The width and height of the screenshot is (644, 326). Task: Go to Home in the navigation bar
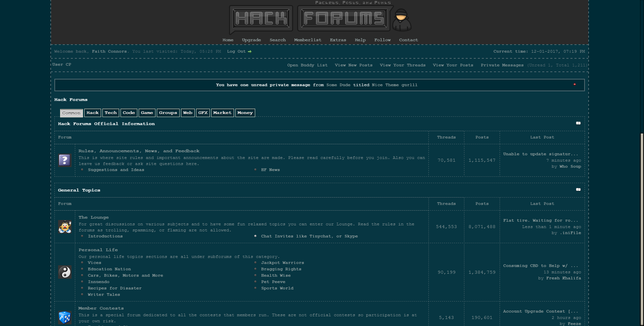pos(228,40)
